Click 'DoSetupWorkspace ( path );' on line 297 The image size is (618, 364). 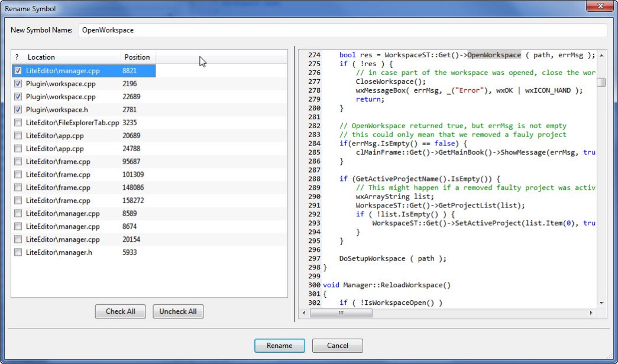tap(393, 259)
